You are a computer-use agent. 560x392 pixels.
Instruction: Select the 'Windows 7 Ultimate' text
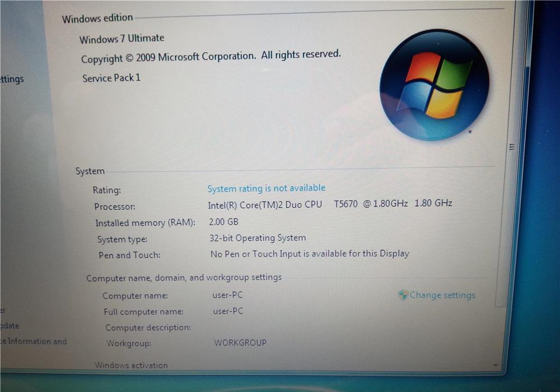[122, 39]
